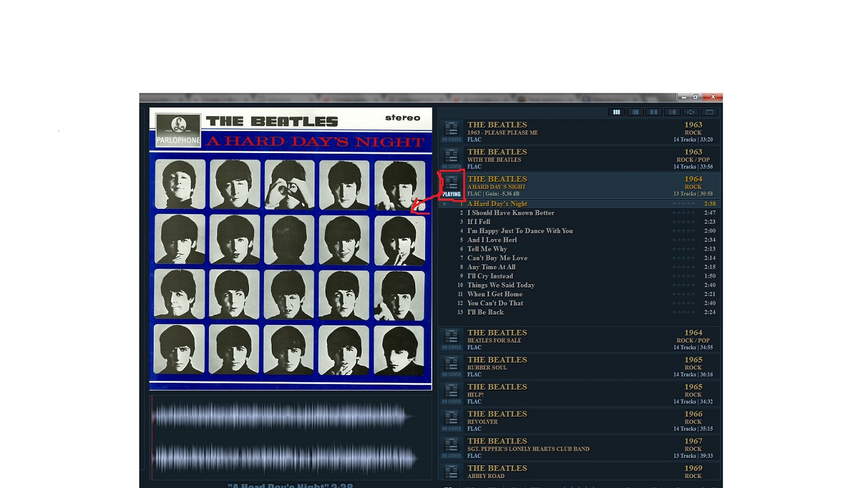Choose the track And I Love Her

(492, 240)
